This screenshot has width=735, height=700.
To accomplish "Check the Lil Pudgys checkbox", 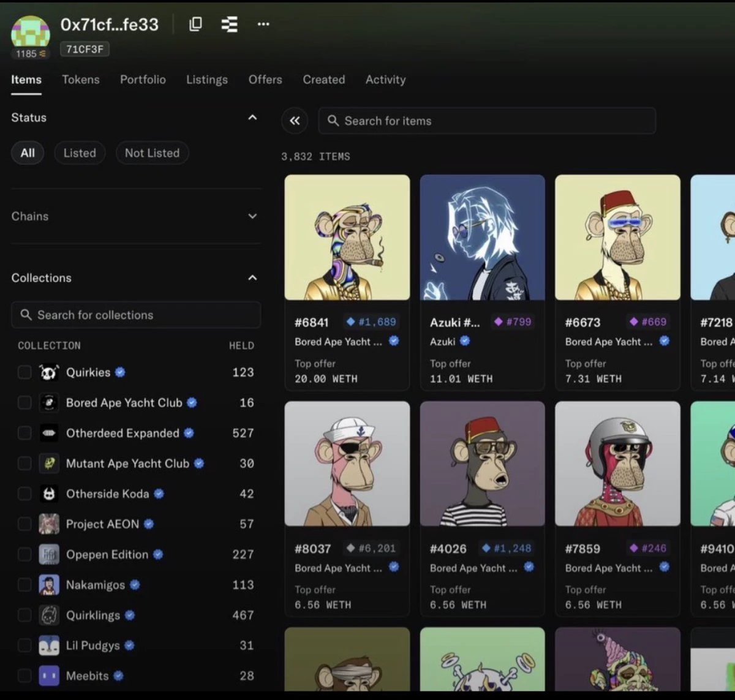I will click(24, 645).
